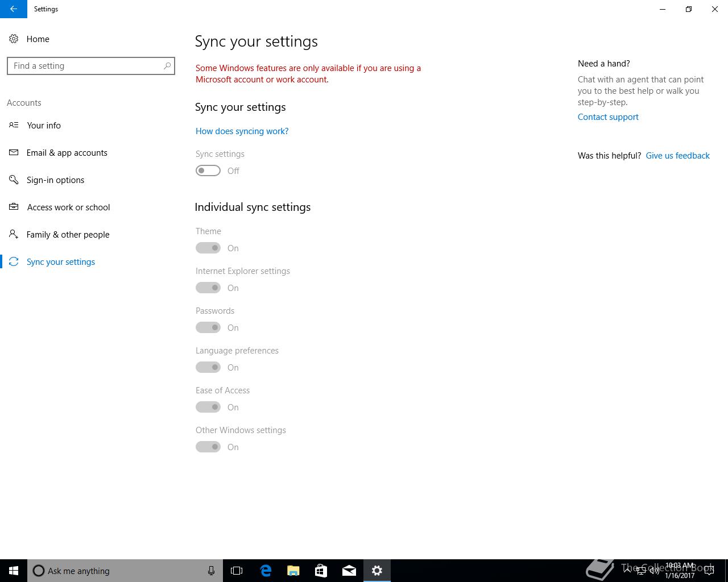728x582 pixels.
Task: Click the Your info person icon
Action: (x=14, y=125)
